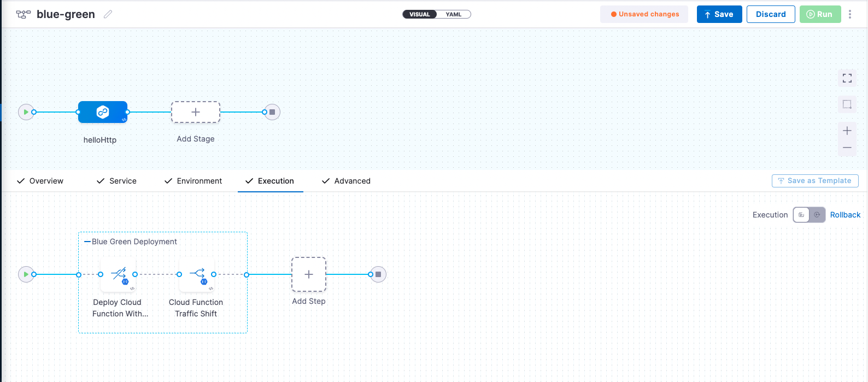Image resolution: width=868 pixels, height=382 pixels.
Task: Switch editor to YAML view
Action: coord(453,14)
